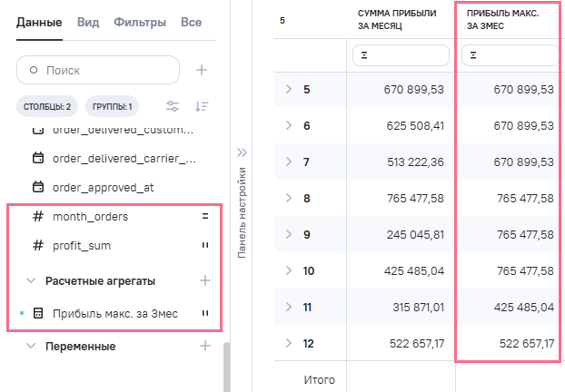Click calendar icon of order_approved_at
The image size is (565, 392).
[38, 188]
